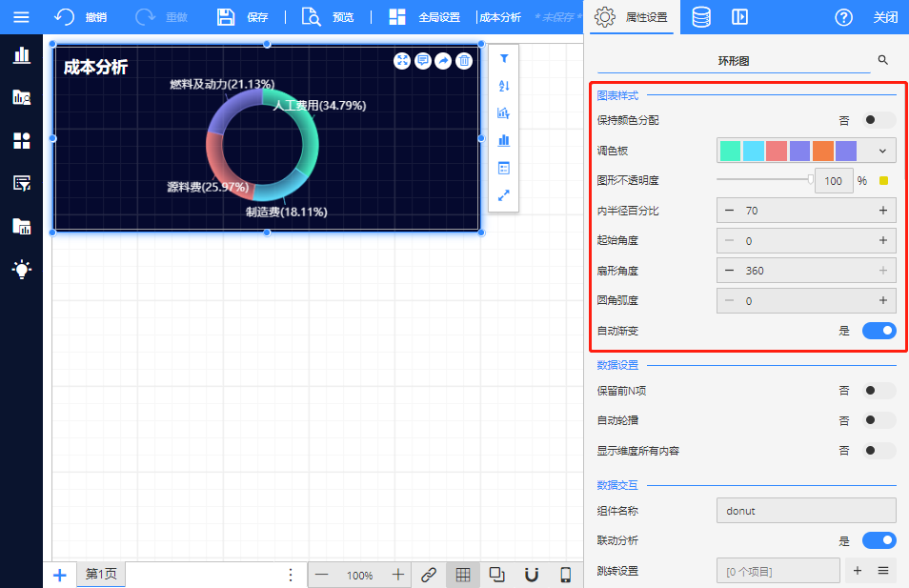Turn off the 自动渐变 switch
This screenshot has height=588, width=909.
coord(879,331)
